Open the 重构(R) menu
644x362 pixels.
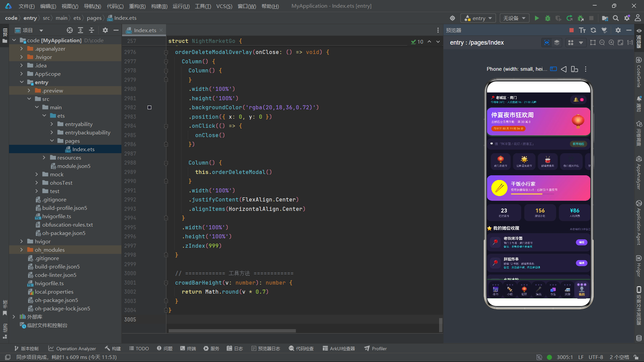click(x=137, y=6)
